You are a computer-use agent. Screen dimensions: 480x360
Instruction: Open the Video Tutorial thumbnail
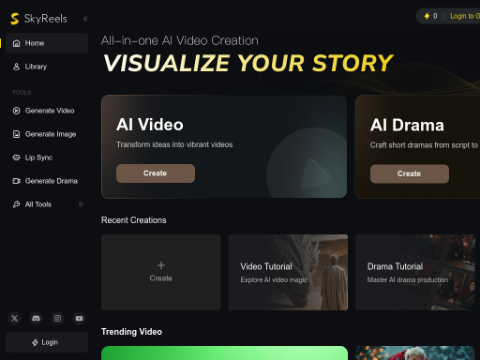288,272
